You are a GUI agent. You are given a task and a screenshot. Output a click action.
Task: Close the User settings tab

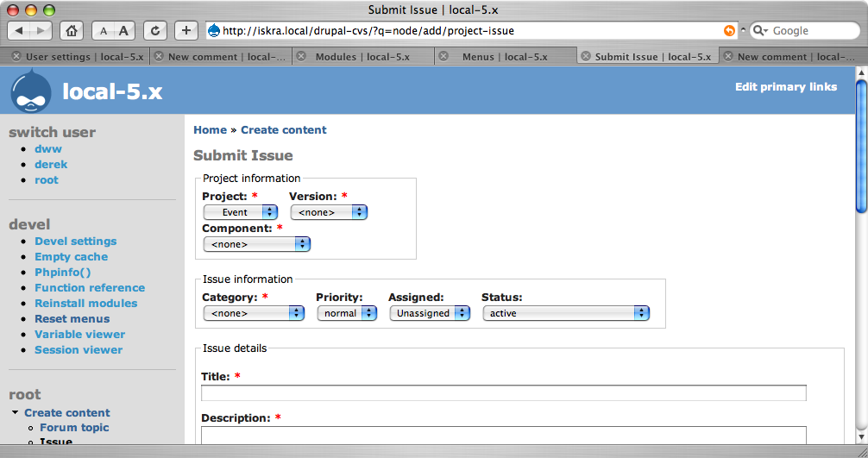pos(16,56)
